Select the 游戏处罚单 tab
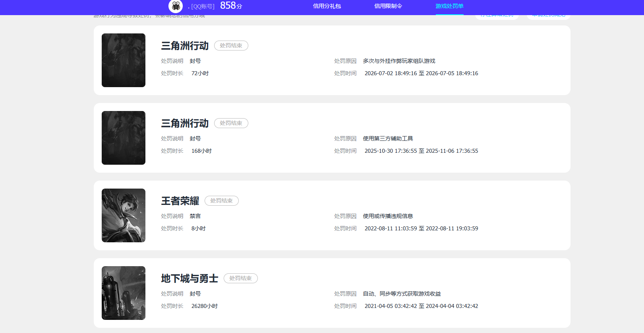The width and height of the screenshot is (644, 333). click(x=449, y=6)
